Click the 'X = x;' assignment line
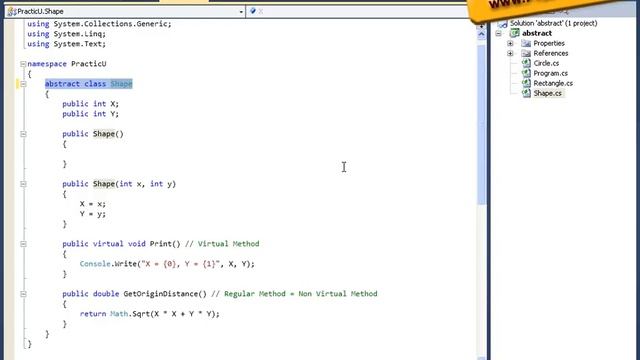This screenshot has width=640, height=360. point(93,204)
